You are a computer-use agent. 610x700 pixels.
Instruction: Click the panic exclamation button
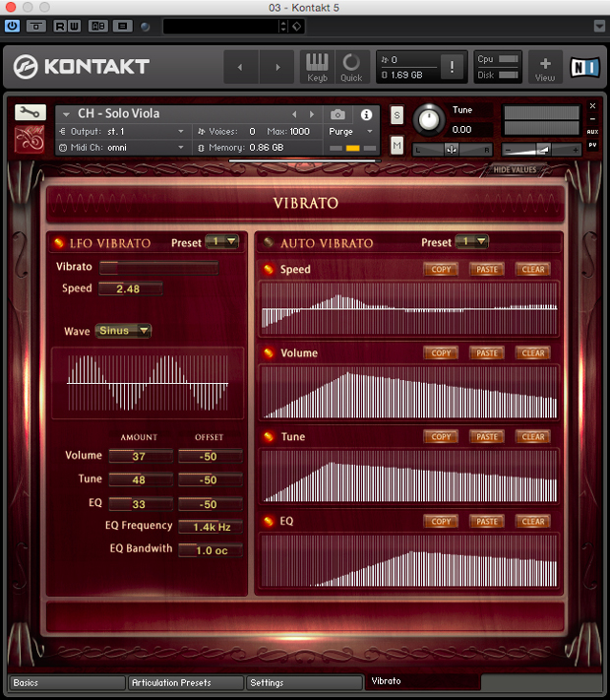452,67
